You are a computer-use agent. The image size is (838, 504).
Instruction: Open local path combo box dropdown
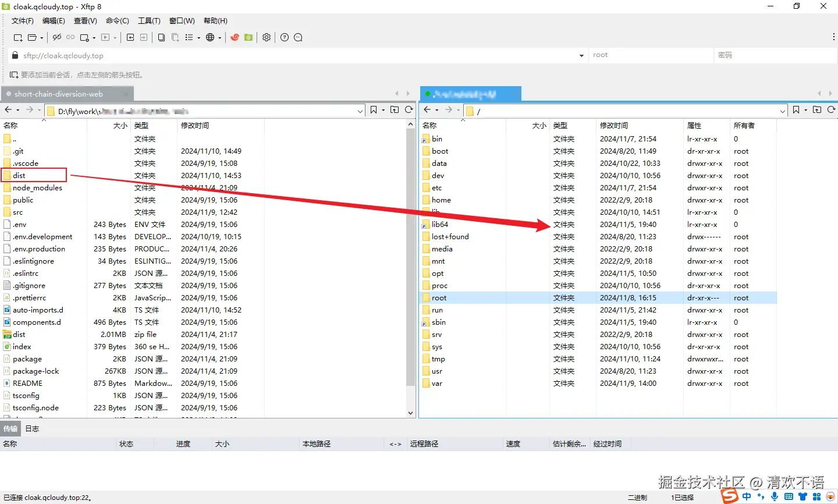point(361,111)
